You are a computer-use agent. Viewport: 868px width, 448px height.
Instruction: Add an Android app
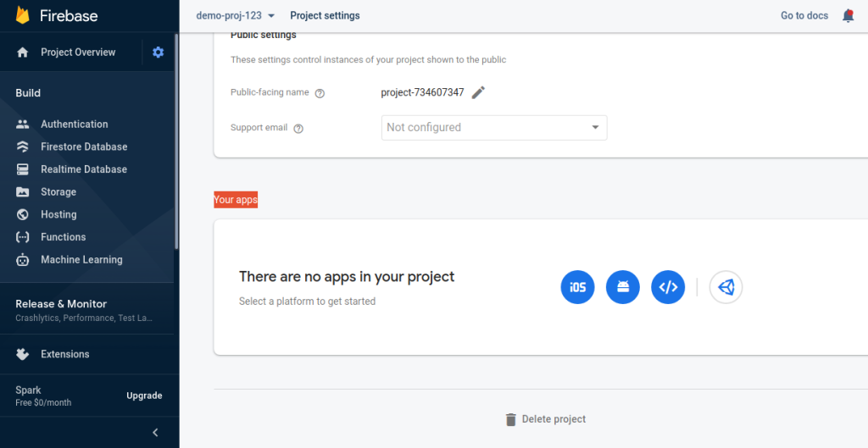point(623,287)
